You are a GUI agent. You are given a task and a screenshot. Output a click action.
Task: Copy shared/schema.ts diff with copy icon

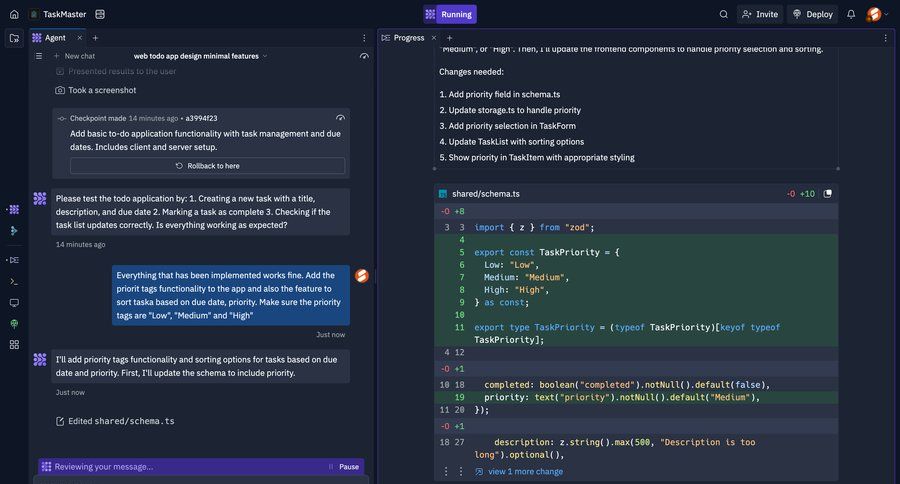click(828, 193)
